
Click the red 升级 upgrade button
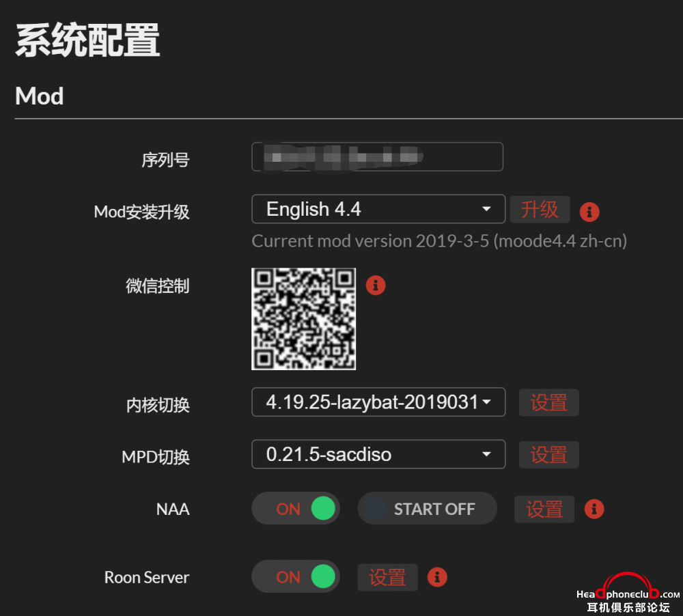540,210
